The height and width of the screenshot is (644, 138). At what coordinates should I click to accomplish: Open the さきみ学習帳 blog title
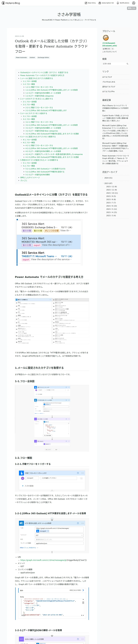(x=69, y=14)
